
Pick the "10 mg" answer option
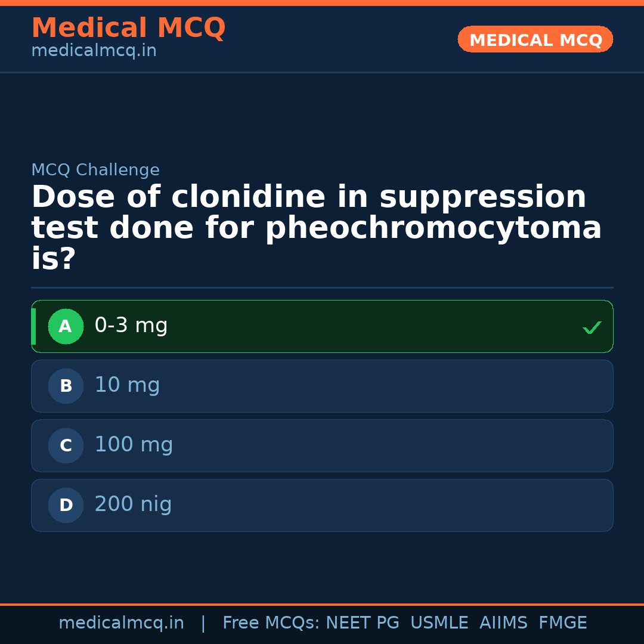[127, 386]
